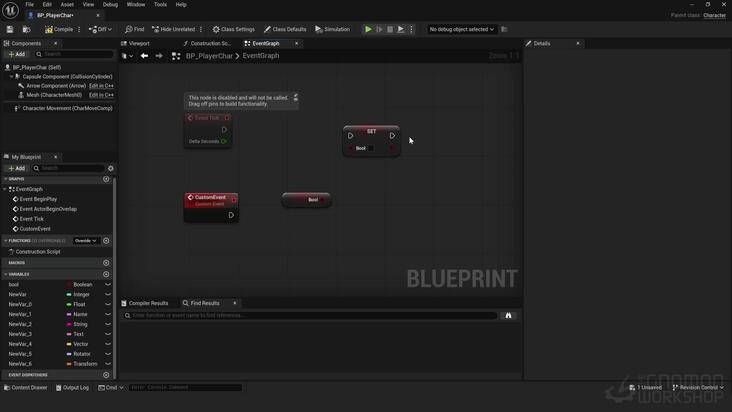Close the EventGraph tab
Viewport: 732px width, 412px height.
tap(296, 43)
